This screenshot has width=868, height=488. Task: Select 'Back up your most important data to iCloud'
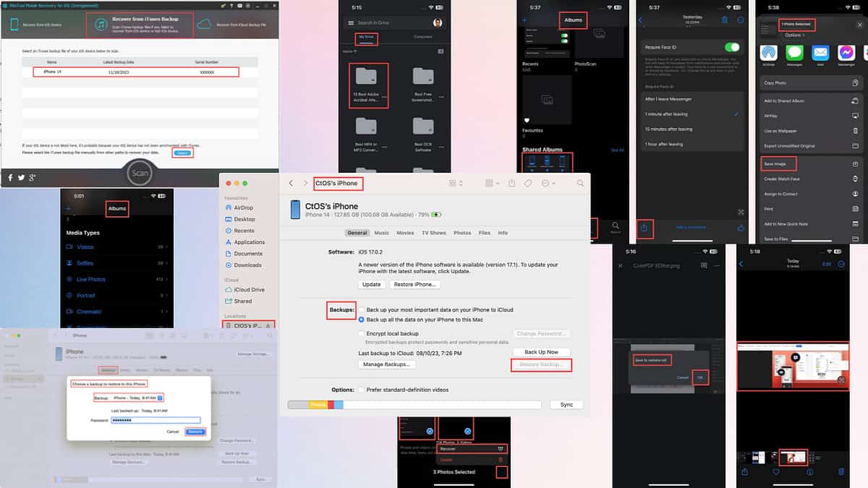click(362, 309)
